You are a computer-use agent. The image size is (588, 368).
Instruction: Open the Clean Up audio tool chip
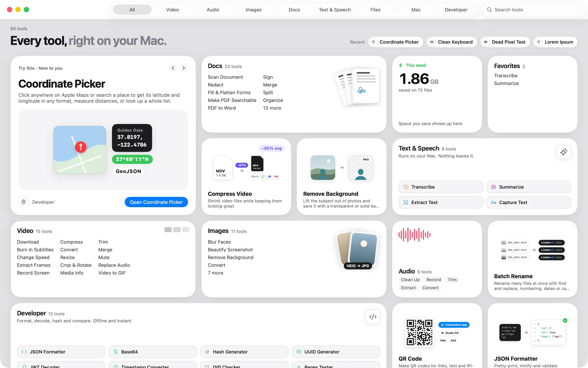coord(410,280)
